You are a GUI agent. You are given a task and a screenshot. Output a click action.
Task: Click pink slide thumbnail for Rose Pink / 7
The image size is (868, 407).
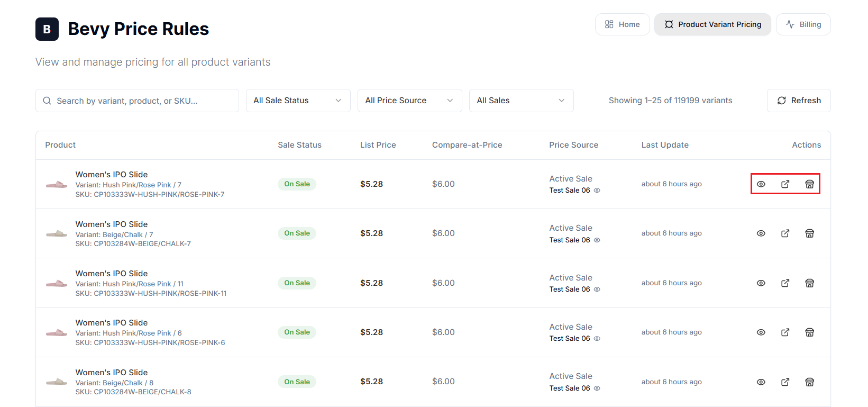point(57,184)
